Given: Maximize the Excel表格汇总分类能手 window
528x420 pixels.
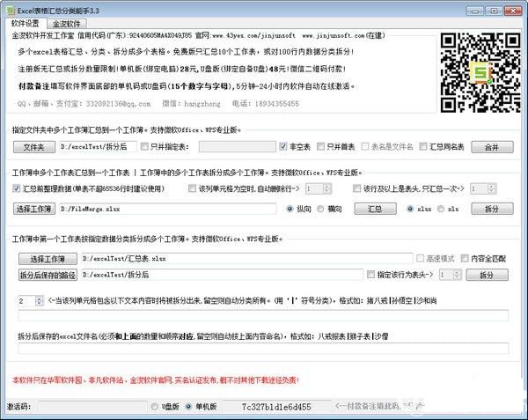Looking at the screenshot, I should pyautogui.click(x=494, y=11).
